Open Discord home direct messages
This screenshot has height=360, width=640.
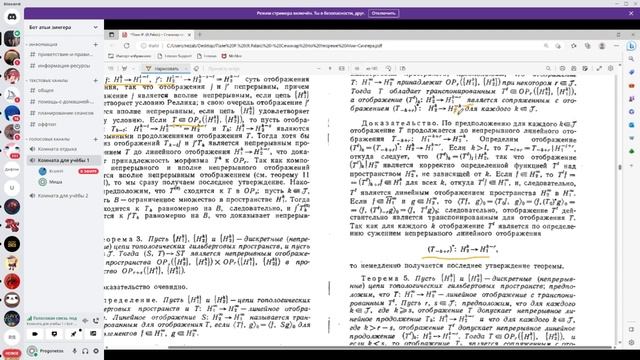(12, 17)
